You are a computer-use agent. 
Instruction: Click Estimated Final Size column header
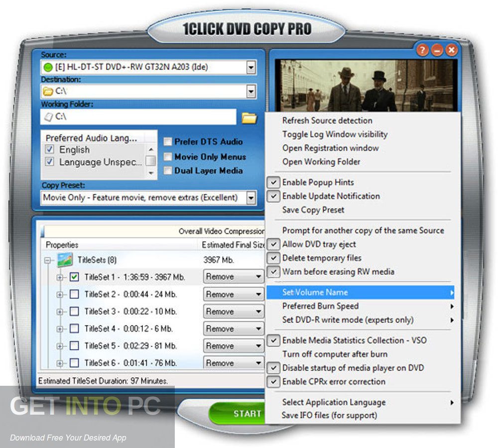[233, 245]
